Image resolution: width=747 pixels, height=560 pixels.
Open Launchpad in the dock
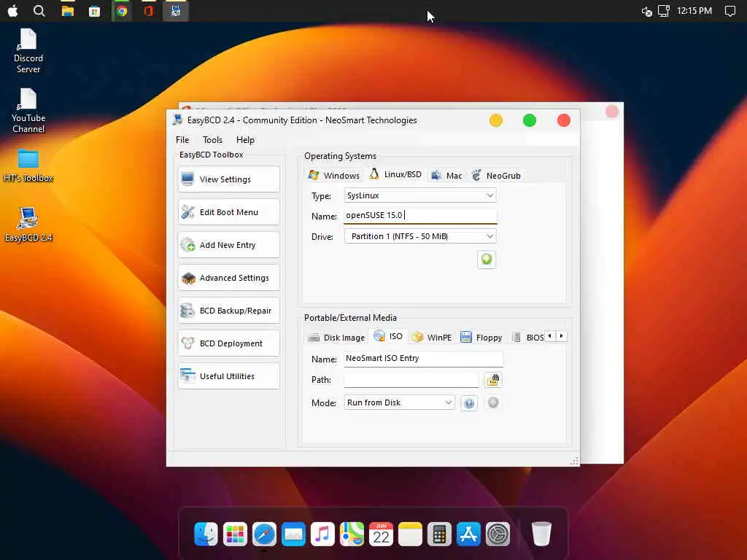tap(235, 534)
